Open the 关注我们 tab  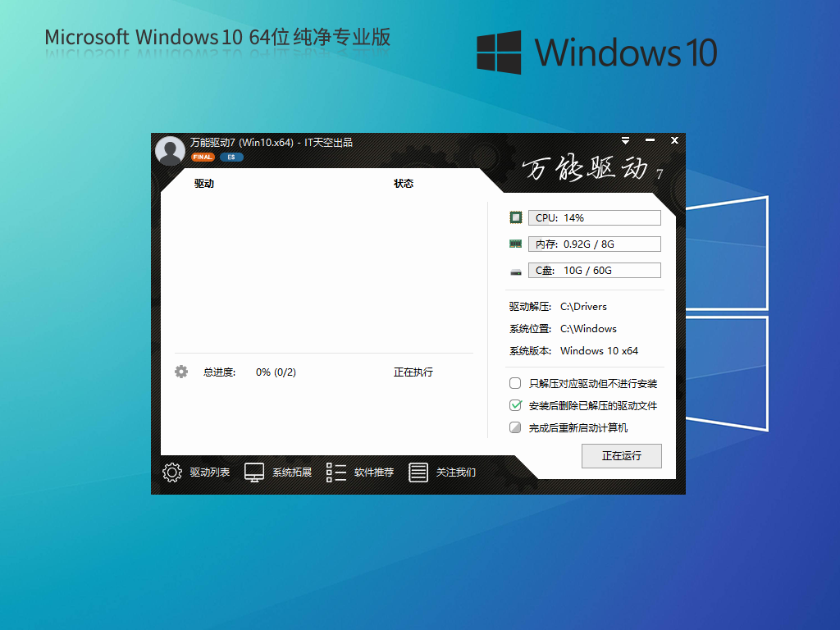(x=456, y=472)
